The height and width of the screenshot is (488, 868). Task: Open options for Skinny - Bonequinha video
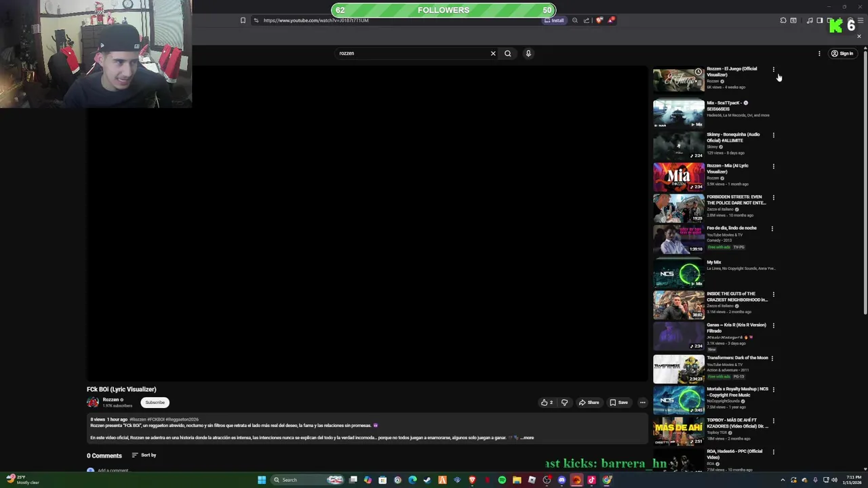773,135
